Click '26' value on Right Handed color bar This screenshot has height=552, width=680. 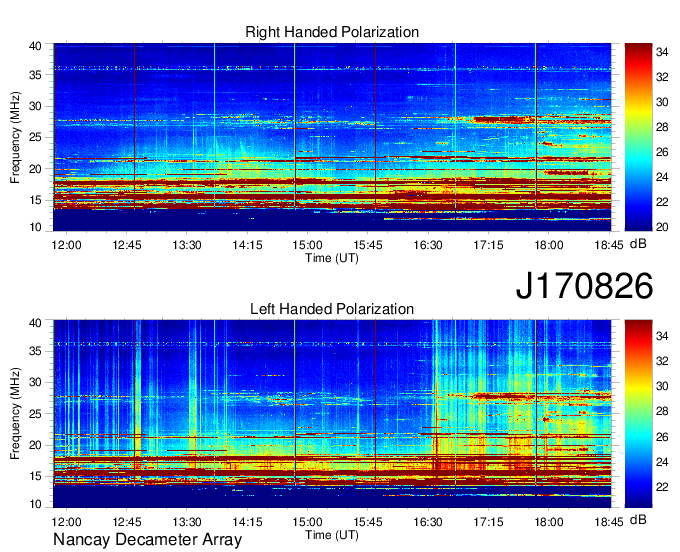(x=662, y=152)
